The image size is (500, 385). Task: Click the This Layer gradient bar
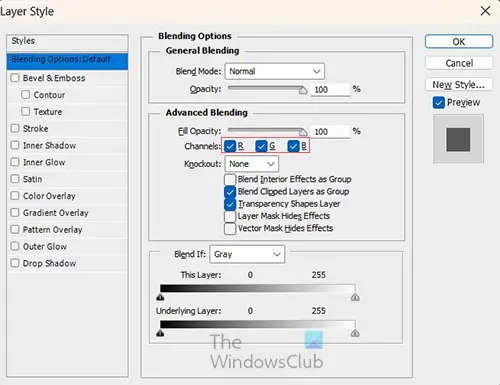[258, 288]
